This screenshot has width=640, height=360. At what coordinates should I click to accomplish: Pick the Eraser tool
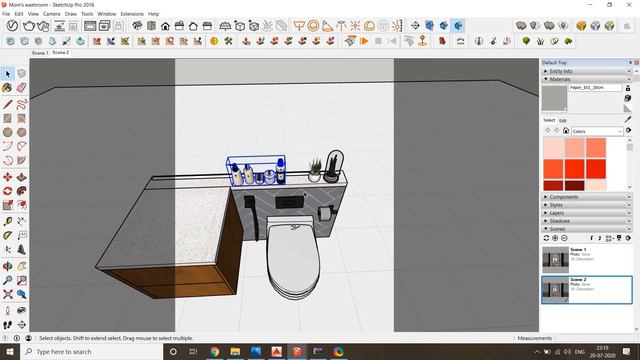pyautogui.click(x=21, y=88)
